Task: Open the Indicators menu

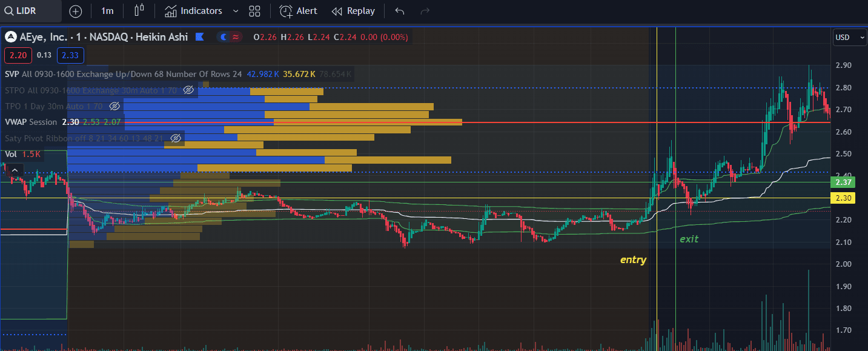Action: pos(194,11)
